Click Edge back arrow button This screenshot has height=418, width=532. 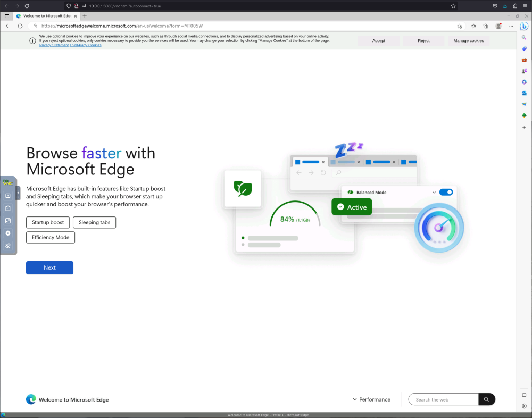[8, 26]
